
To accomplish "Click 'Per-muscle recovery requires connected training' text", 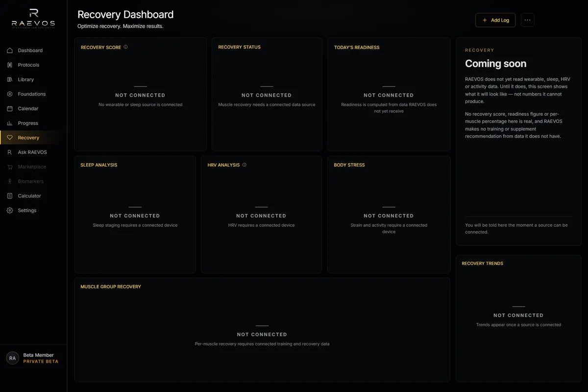I will point(262,344).
